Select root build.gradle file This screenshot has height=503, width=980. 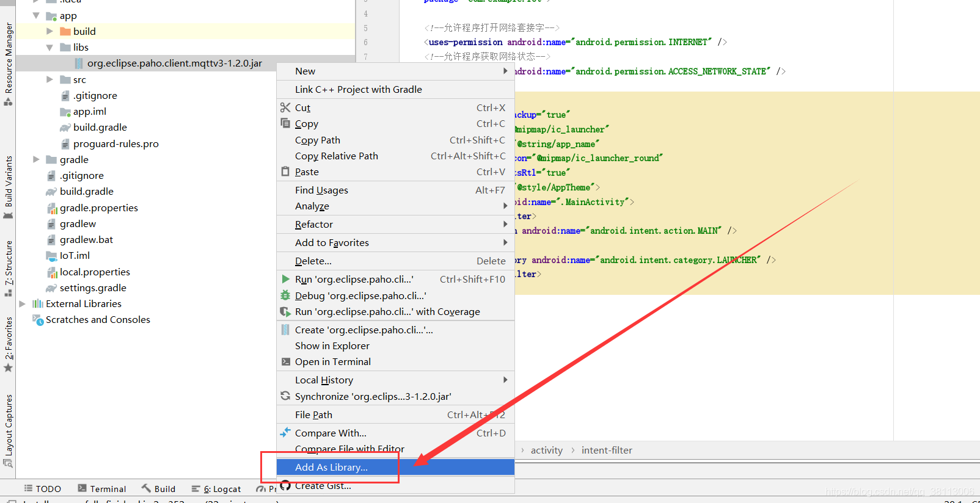point(87,191)
